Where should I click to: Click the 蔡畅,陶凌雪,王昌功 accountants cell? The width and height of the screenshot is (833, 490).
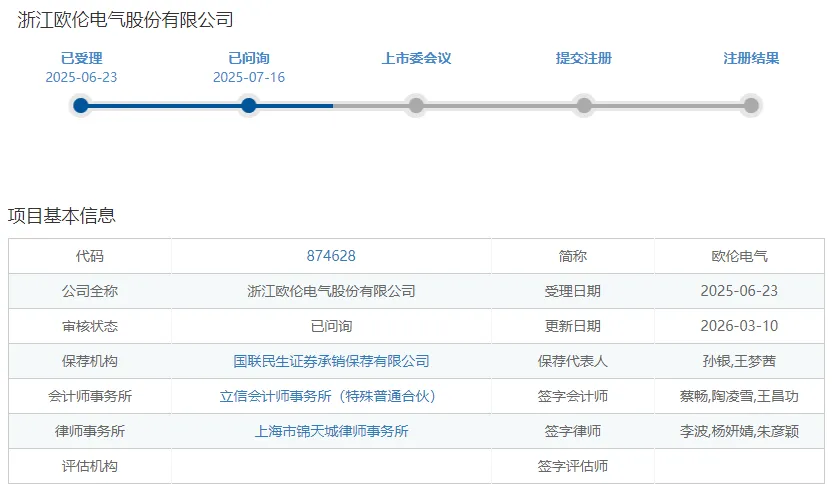tap(740, 396)
